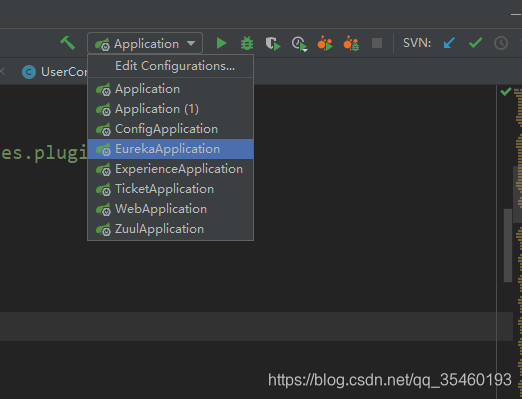Pick ZuulApplication from the dropdown list
Image resolution: width=522 pixels, height=399 pixels.
coord(170,229)
